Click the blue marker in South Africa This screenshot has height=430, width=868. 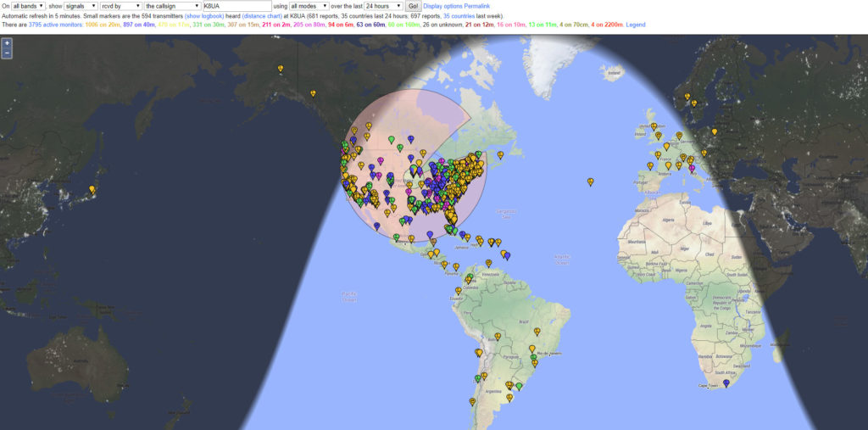[x=726, y=383]
